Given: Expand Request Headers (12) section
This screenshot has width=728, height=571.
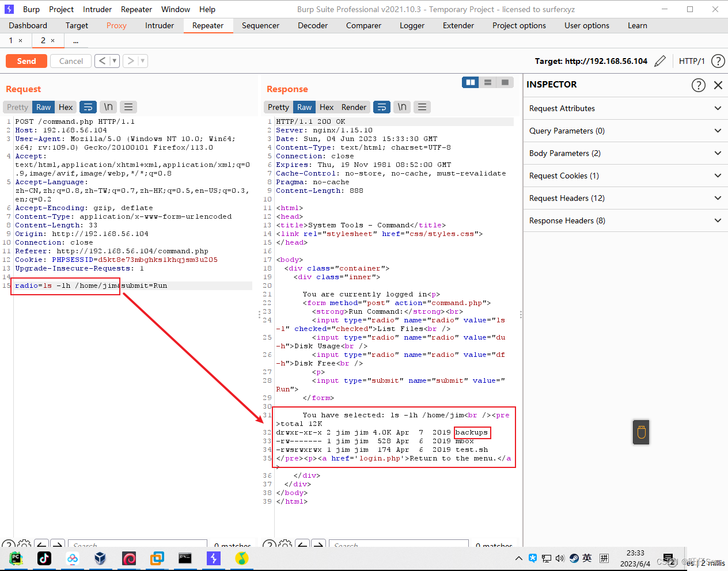Looking at the screenshot, I should pos(625,198).
